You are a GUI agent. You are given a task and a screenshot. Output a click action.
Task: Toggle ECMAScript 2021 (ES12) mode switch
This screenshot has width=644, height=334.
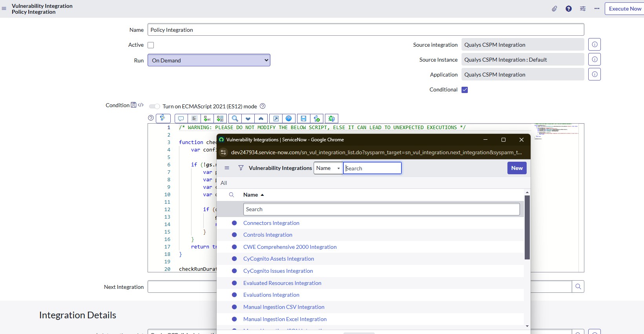pyautogui.click(x=155, y=106)
